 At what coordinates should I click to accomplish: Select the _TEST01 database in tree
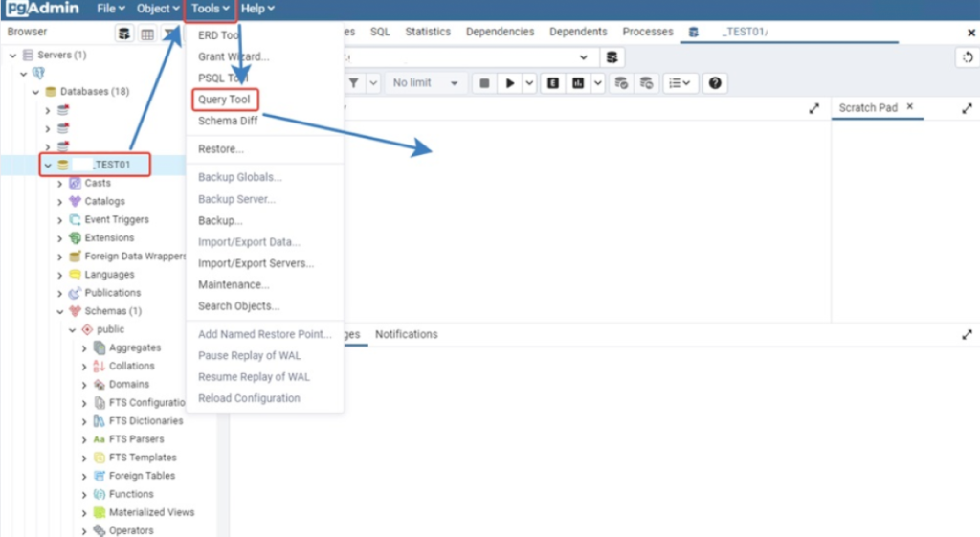pos(111,165)
